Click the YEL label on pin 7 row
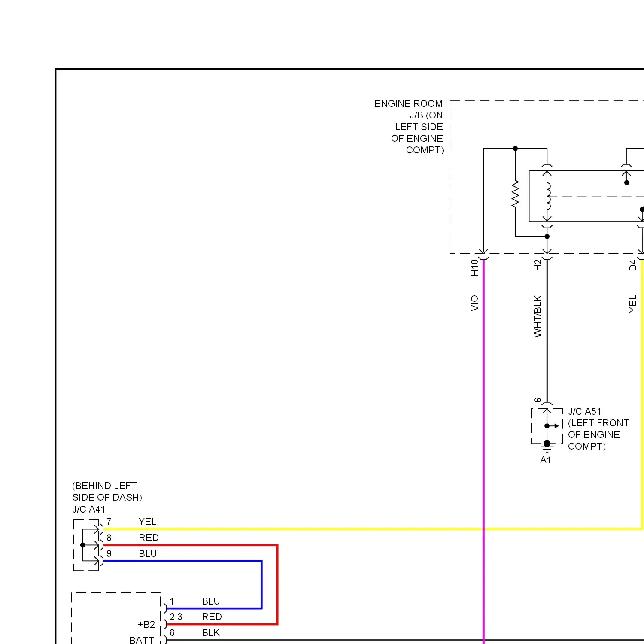The width and height of the screenshot is (644, 644). [147, 522]
